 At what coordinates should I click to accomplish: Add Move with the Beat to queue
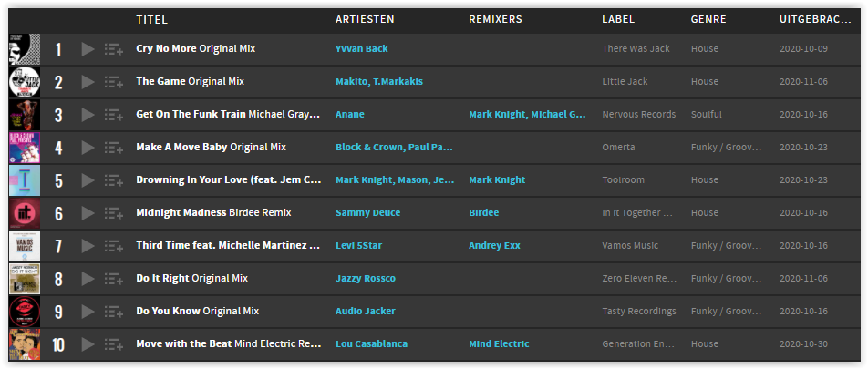[x=113, y=344]
